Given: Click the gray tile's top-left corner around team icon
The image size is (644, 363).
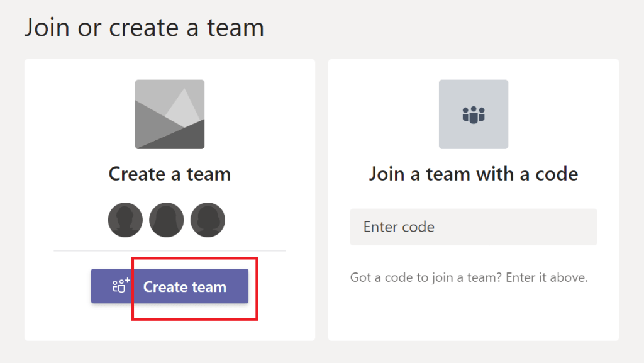Looking at the screenshot, I should [444, 85].
